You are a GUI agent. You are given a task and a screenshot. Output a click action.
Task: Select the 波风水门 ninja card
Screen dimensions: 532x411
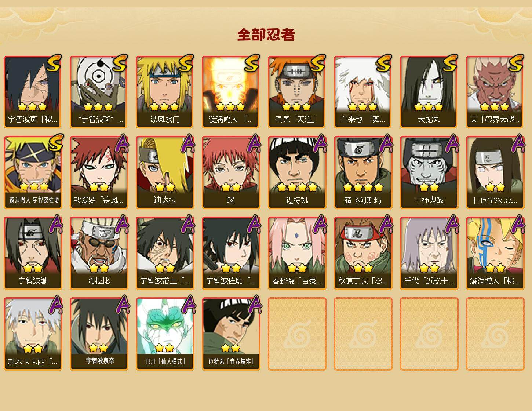[x=165, y=92]
